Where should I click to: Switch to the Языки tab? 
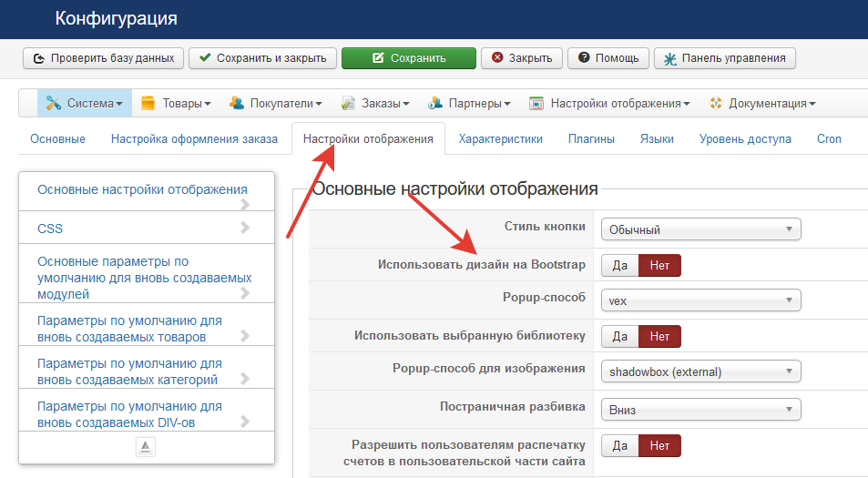click(x=657, y=139)
